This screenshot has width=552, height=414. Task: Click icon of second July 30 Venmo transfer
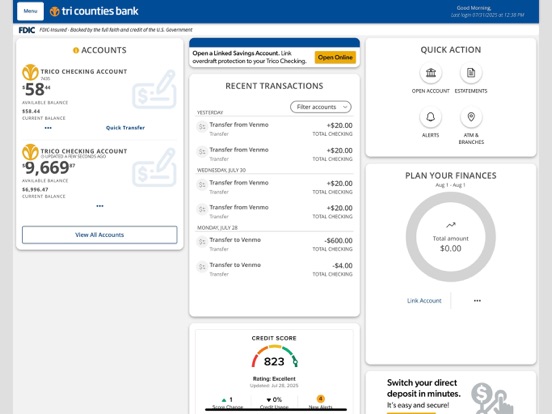tap(202, 209)
